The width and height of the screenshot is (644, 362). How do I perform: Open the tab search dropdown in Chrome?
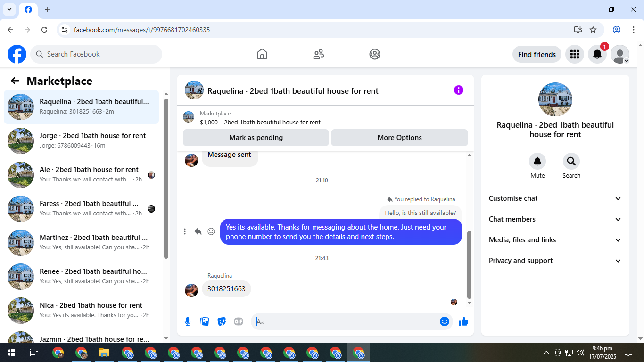tap(9, 9)
